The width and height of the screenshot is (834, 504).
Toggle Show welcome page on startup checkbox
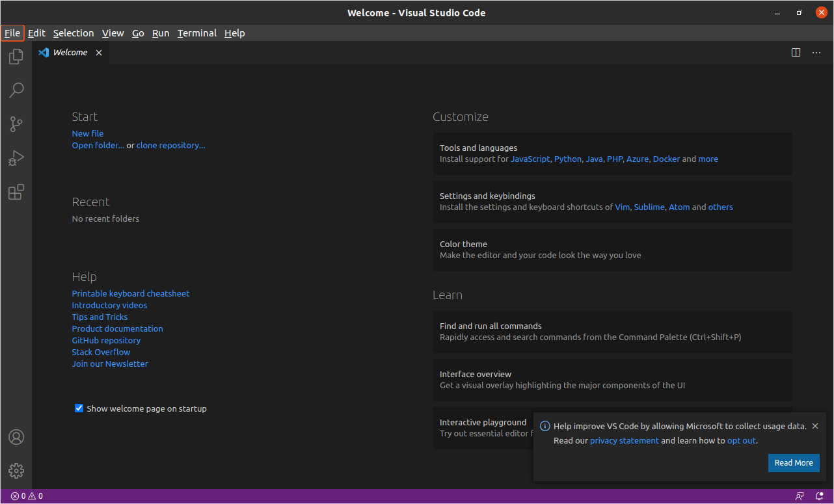click(x=79, y=408)
